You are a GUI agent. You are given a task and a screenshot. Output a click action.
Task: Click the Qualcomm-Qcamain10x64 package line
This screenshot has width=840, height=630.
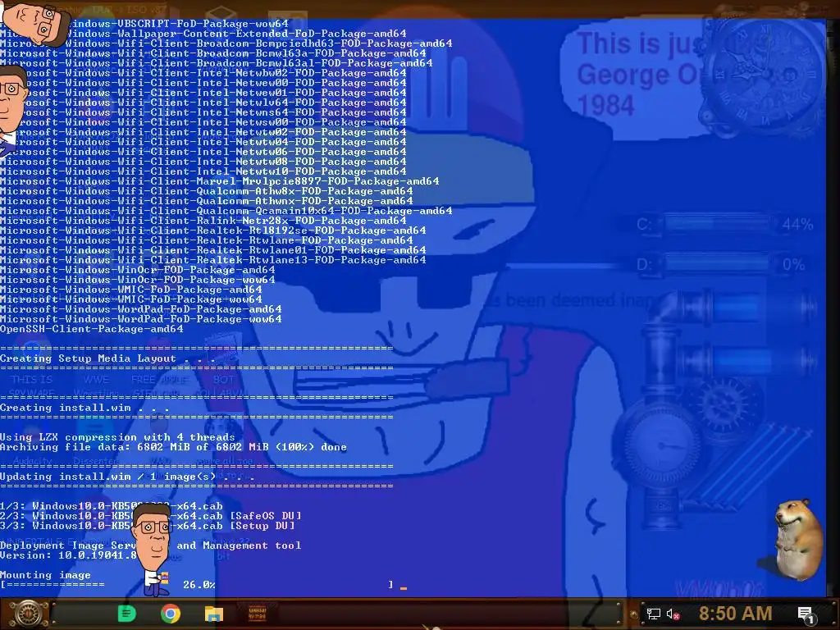[x=226, y=211]
